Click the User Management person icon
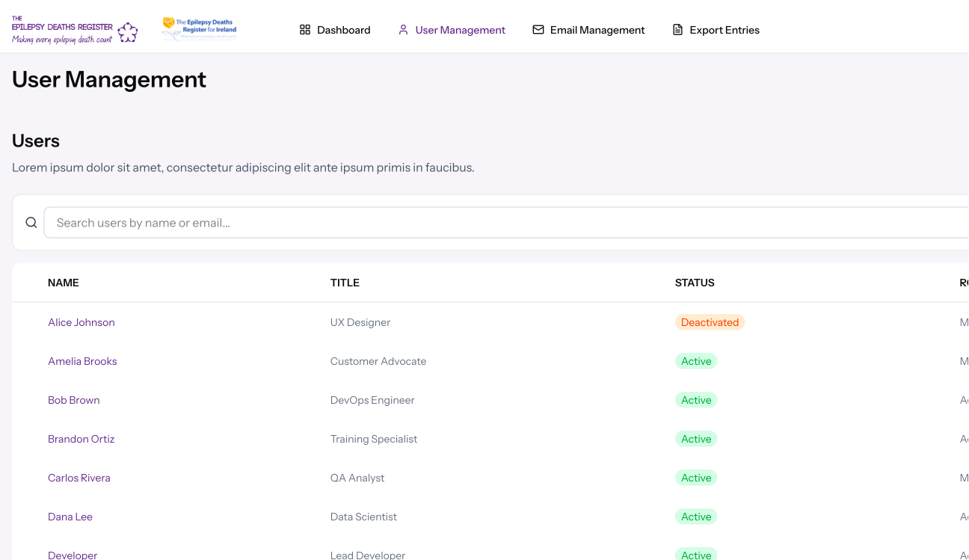The image size is (969, 560). 402,29
